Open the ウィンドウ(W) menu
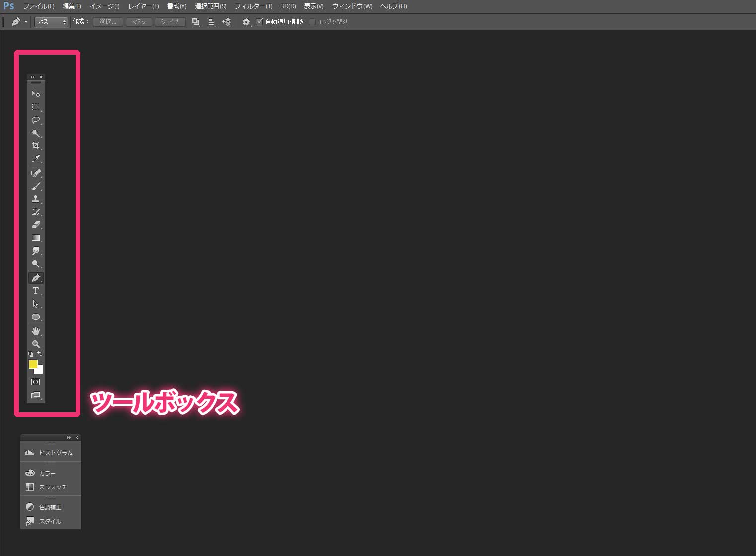Viewport: 756px width, 556px height. pyautogui.click(x=352, y=6)
